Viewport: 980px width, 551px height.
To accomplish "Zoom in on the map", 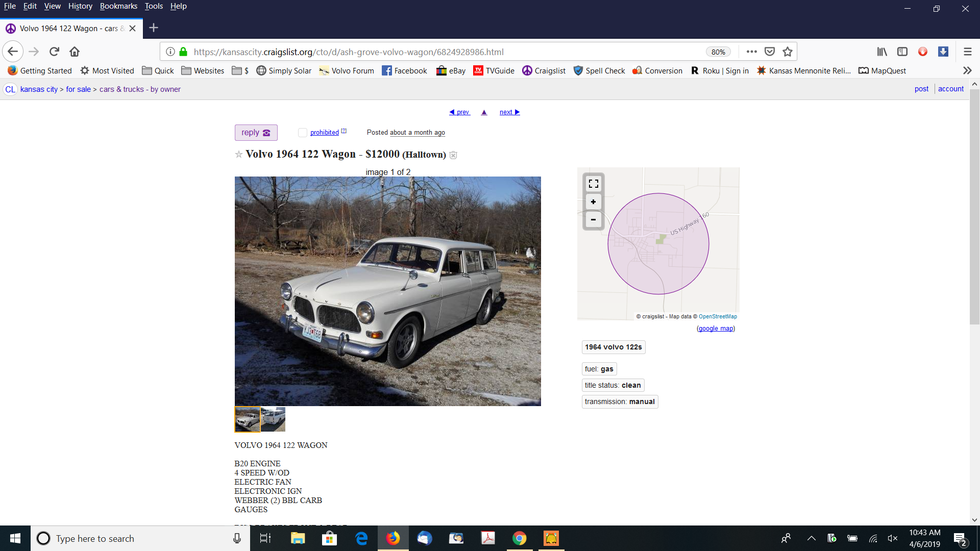I will 593,202.
